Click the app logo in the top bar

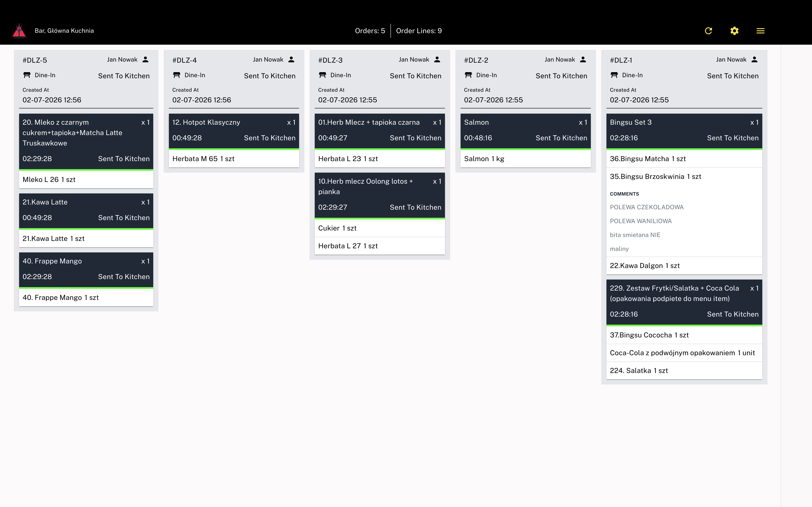[x=19, y=31]
